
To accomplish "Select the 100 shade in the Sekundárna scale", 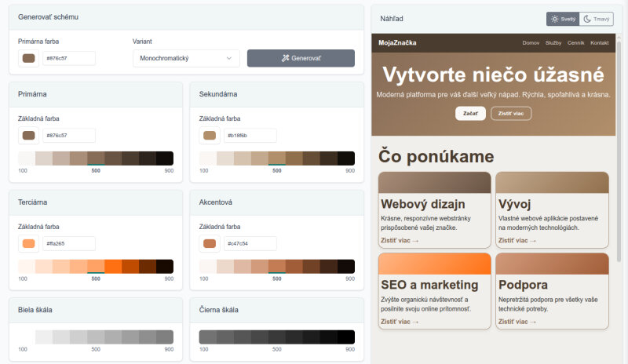I will pyautogui.click(x=208, y=158).
